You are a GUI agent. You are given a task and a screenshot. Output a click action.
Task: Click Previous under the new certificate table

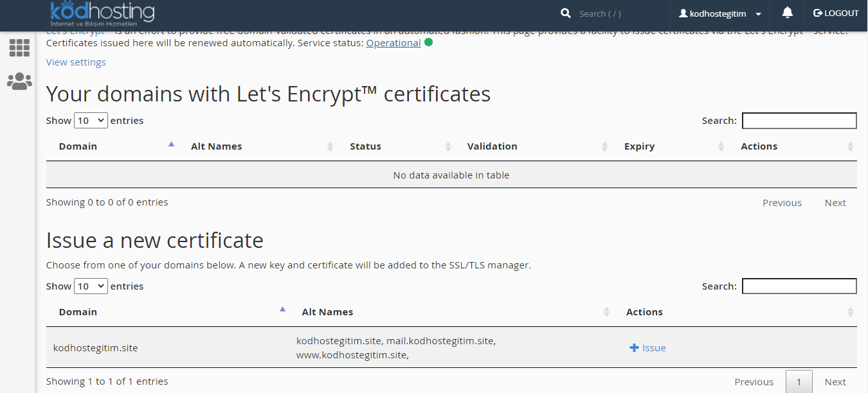tap(754, 382)
